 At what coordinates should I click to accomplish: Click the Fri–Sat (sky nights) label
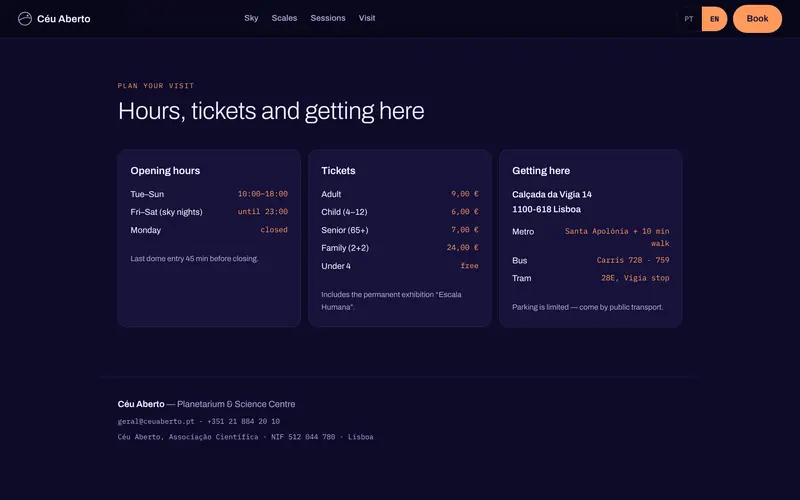click(166, 212)
